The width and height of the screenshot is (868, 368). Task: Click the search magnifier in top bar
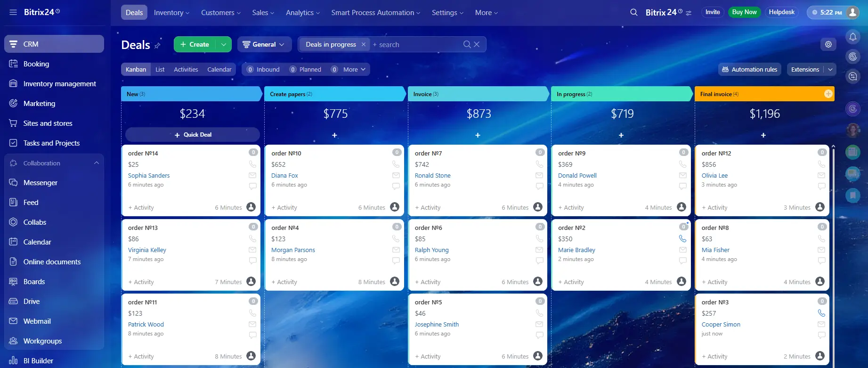(x=633, y=12)
